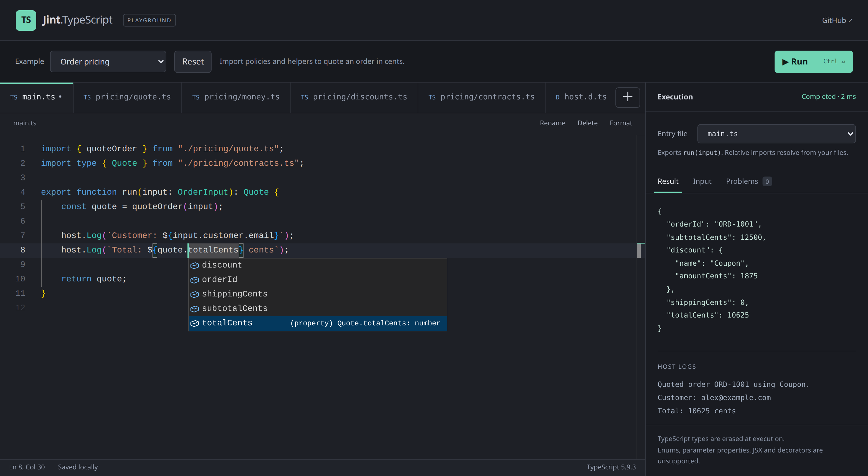868x476 pixels.
Task: Click the "./pricing/contracts.ts" import string
Action: 238,163
